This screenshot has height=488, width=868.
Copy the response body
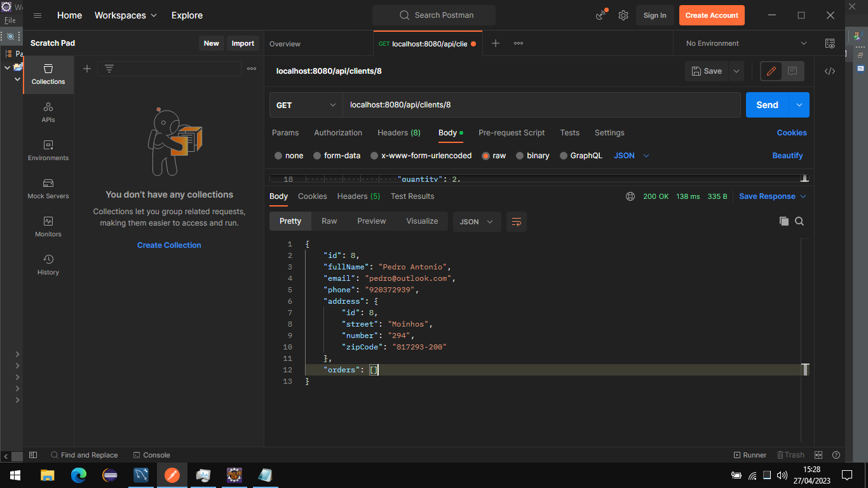784,221
